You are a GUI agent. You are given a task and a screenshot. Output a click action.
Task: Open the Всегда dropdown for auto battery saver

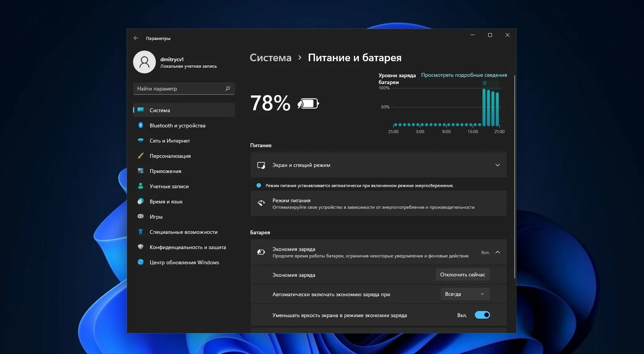coord(465,294)
